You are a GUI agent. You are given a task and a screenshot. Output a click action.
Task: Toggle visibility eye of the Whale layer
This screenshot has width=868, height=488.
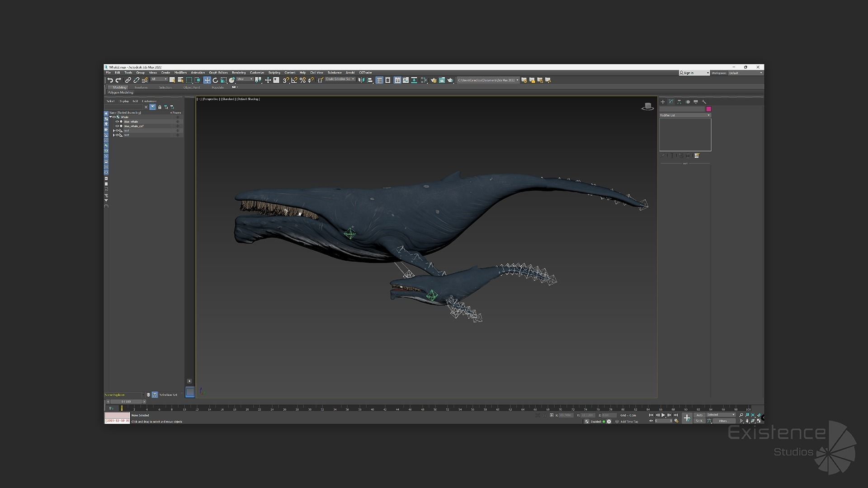point(114,117)
